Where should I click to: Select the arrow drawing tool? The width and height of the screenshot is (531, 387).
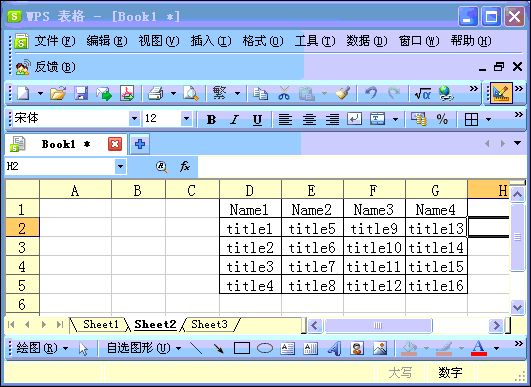219,348
